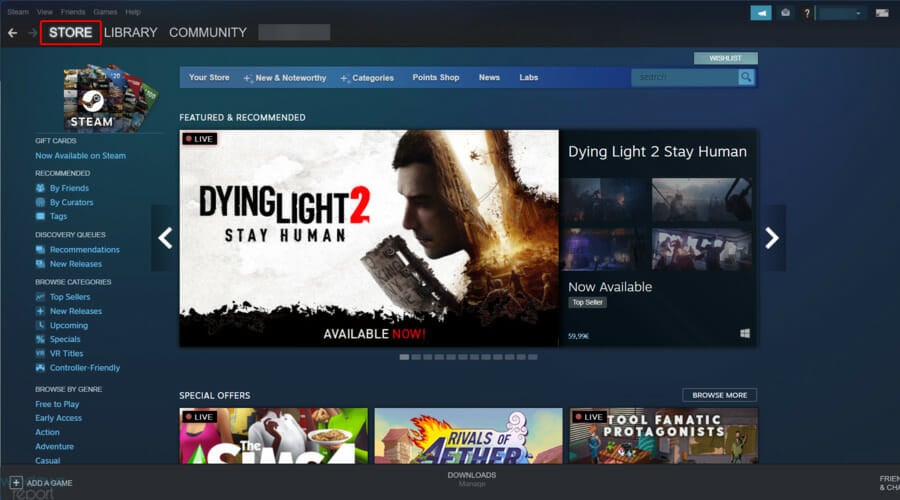Open the sidebar New Releases discovery queue
The height and width of the screenshot is (500, 900).
76,264
